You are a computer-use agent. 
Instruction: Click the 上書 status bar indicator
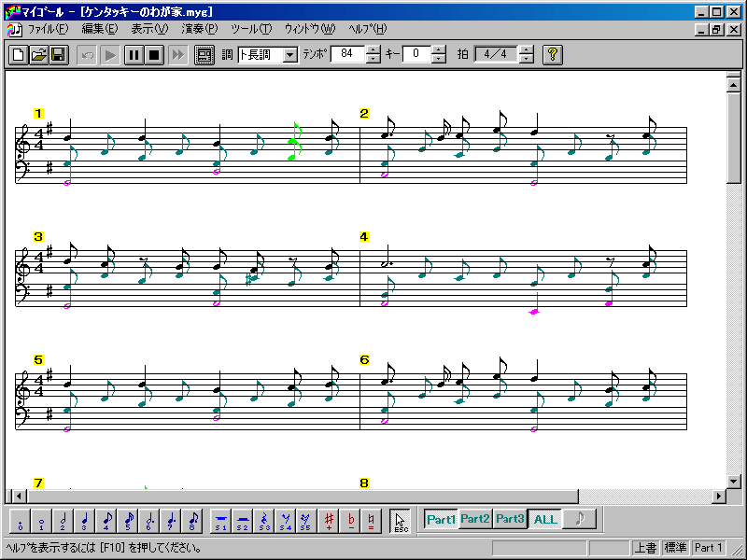646,548
